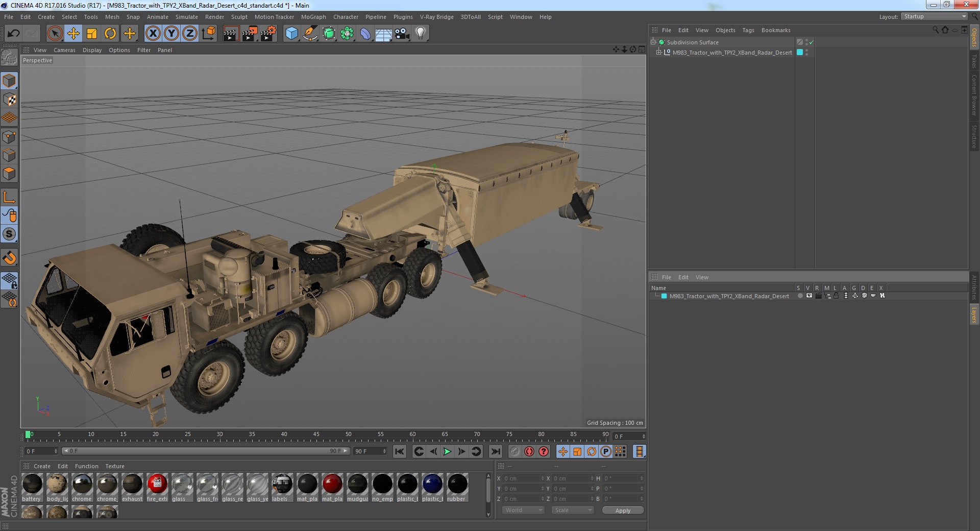Click Make Editable icon in left toolbar
This screenshot has width=980, height=531.
pyautogui.click(x=9, y=58)
